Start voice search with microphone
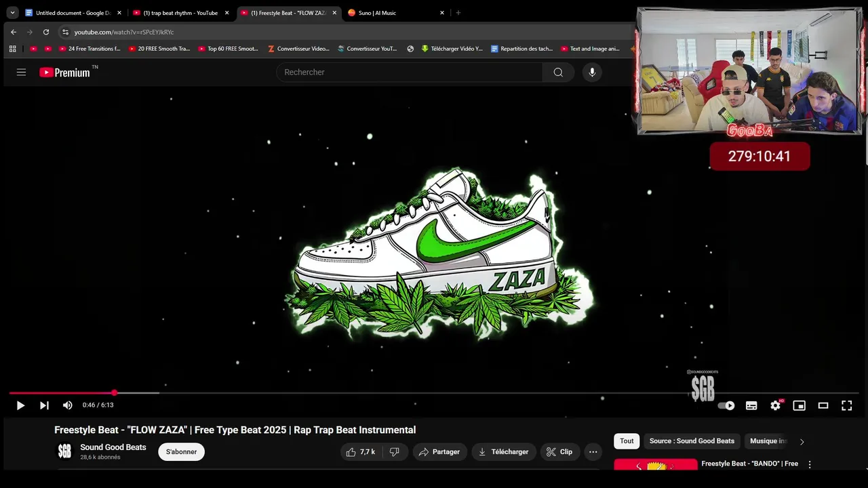868x488 pixels. coord(592,72)
